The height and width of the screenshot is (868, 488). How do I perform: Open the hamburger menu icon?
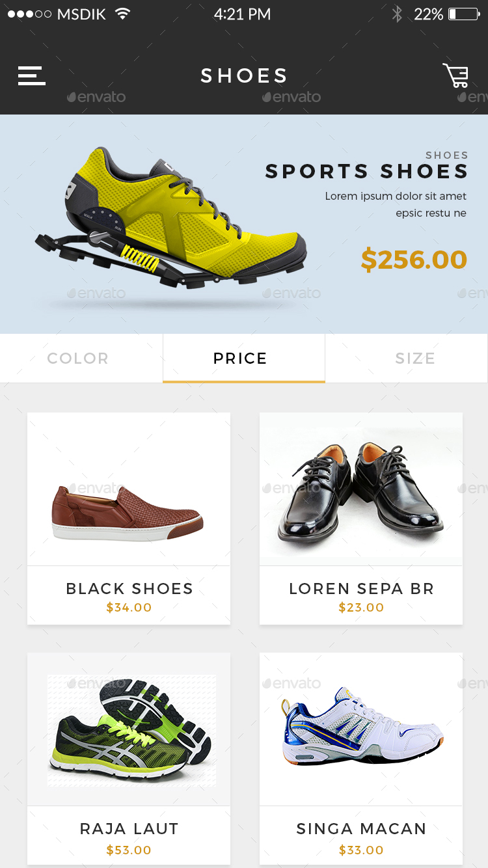tap(31, 75)
